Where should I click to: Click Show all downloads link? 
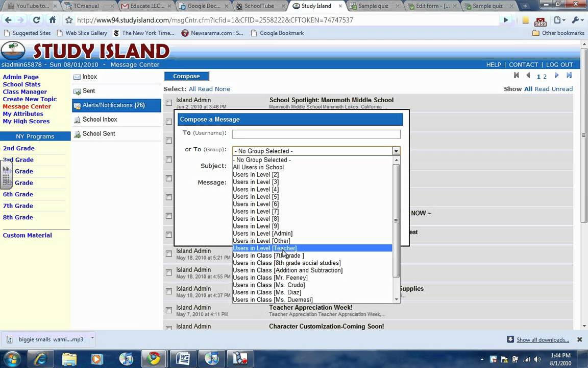[x=543, y=340]
